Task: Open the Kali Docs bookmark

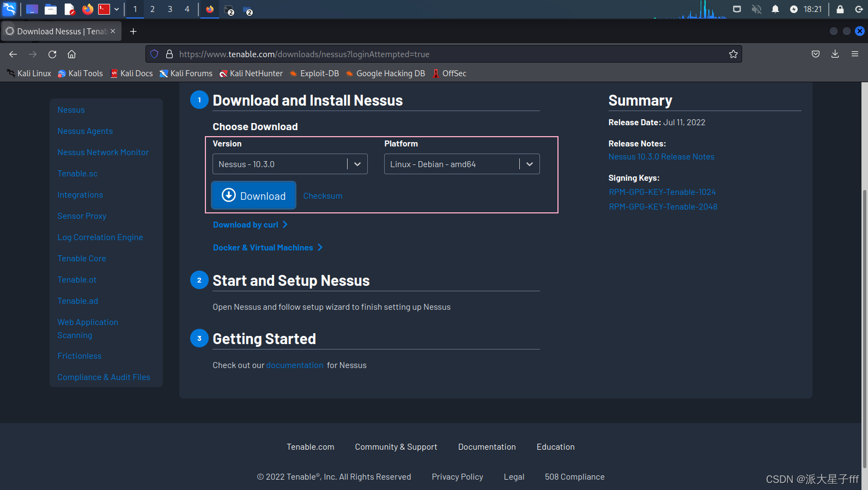Action: (x=131, y=73)
